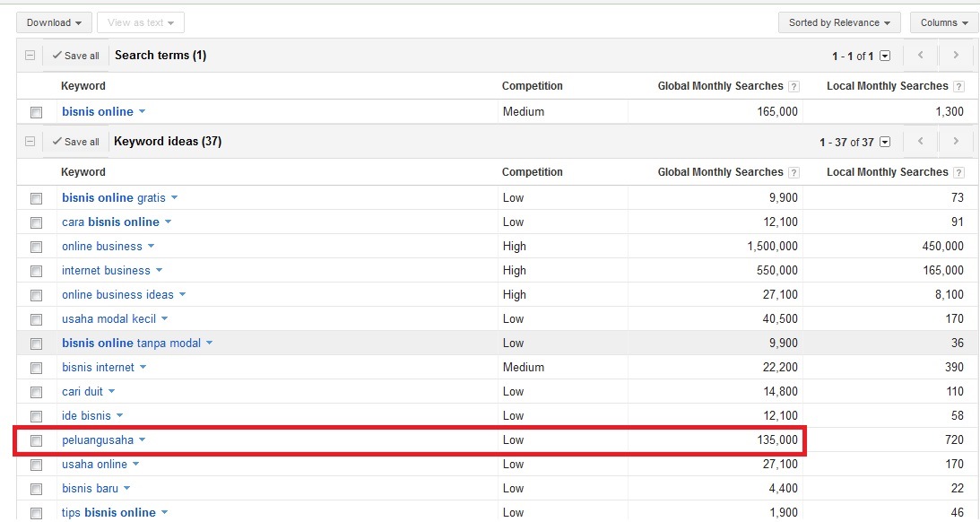Go to previous page of Keyword ideas
The image size is (980, 522).
click(x=920, y=142)
